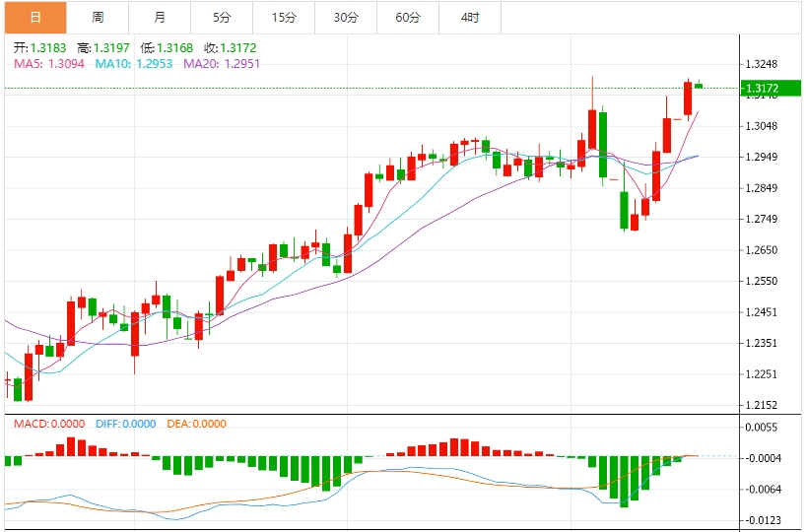Choose the 30分 interval tab

[346, 18]
